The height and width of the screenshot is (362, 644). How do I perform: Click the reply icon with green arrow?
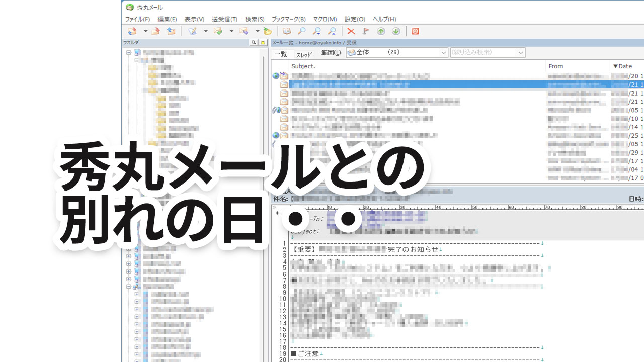point(218,31)
